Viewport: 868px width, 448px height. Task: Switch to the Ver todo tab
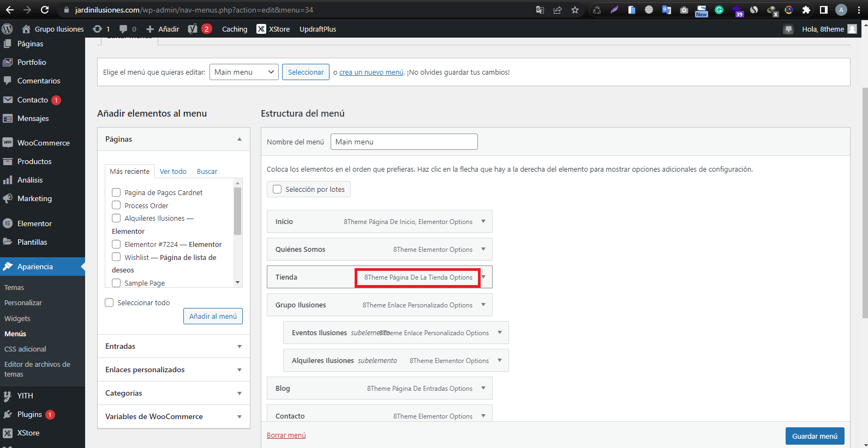(173, 171)
